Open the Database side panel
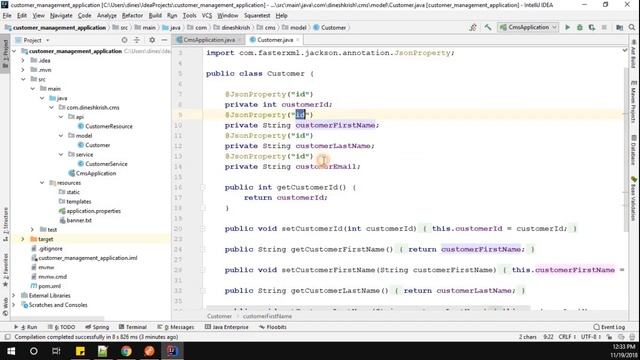 (x=633, y=150)
